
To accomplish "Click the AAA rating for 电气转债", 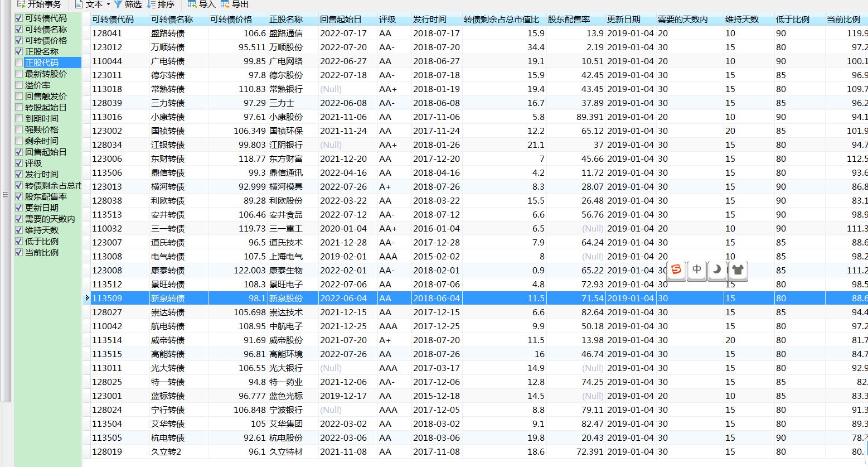I will click(x=394, y=256).
